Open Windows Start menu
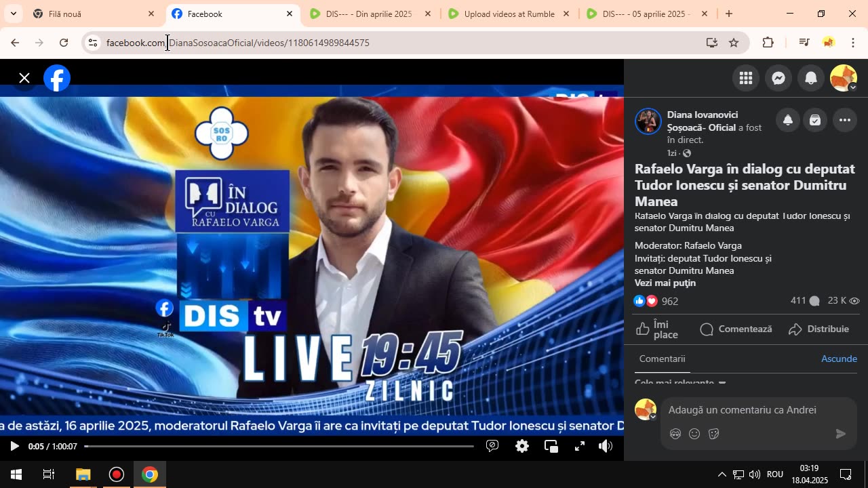Image resolution: width=868 pixels, height=488 pixels. point(16,474)
